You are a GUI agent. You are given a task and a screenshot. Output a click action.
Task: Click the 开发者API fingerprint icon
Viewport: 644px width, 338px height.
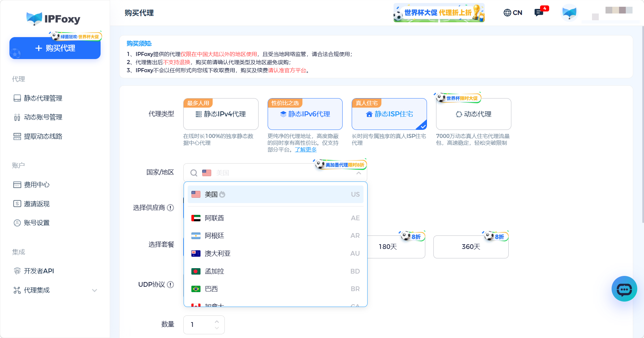pyautogui.click(x=17, y=271)
